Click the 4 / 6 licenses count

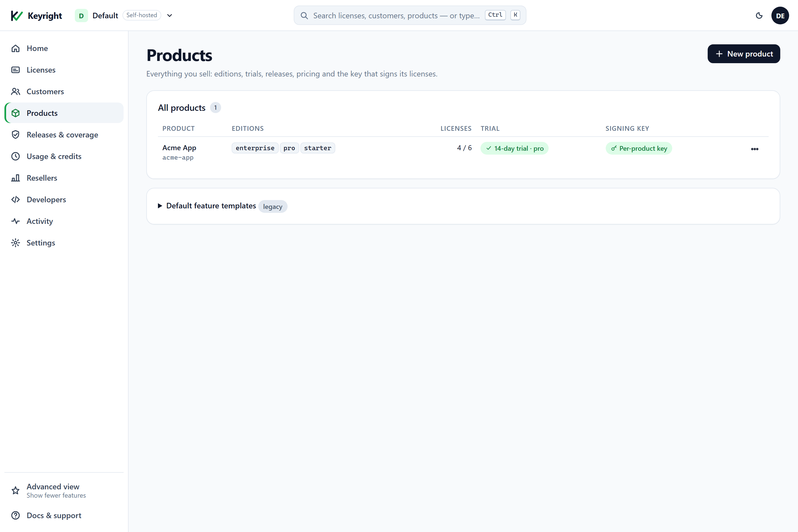coord(464,148)
